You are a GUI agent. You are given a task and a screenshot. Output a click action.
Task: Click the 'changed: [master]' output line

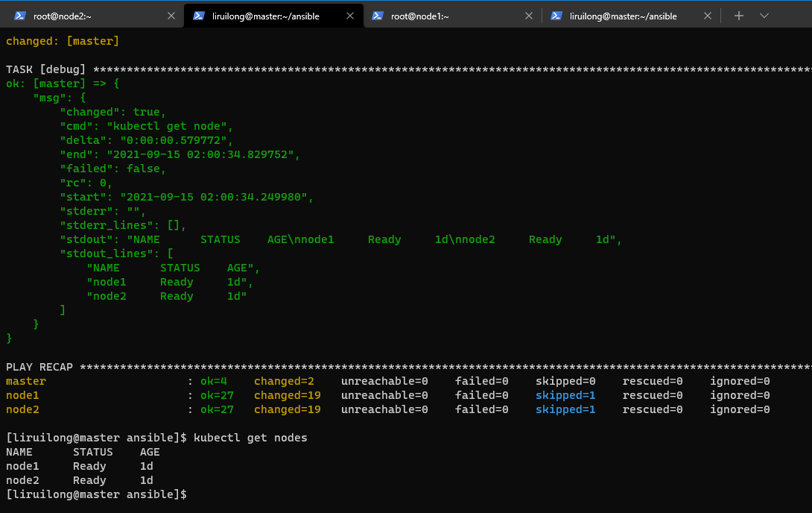(x=63, y=41)
